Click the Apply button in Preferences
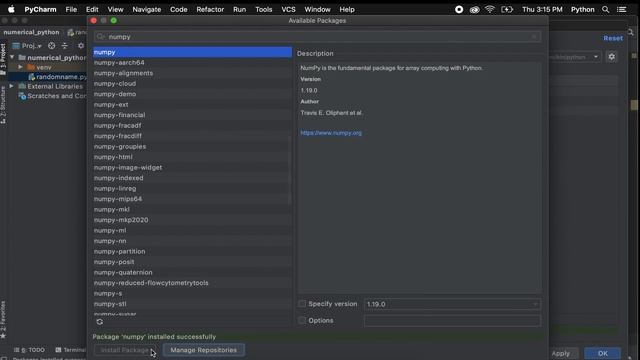This screenshot has height=360, width=640. point(561,353)
